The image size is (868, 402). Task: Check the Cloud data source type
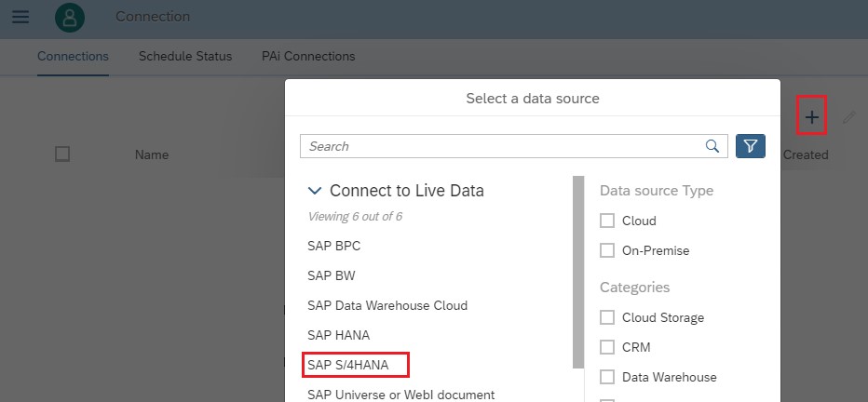pyautogui.click(x=607, y=221)
